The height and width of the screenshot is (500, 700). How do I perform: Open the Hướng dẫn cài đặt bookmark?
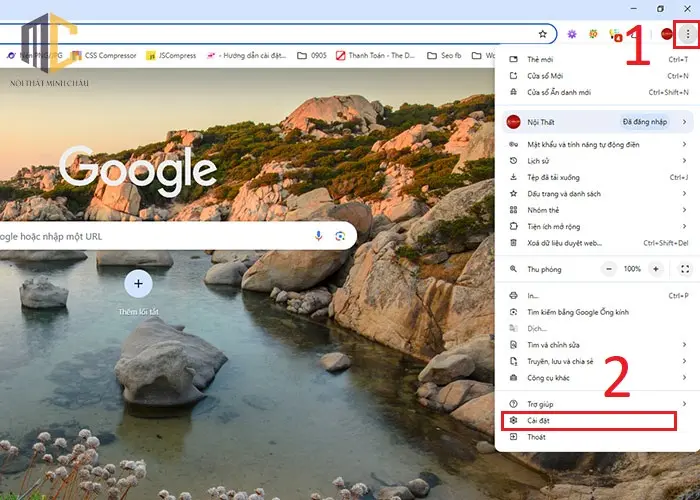point(246,55)
